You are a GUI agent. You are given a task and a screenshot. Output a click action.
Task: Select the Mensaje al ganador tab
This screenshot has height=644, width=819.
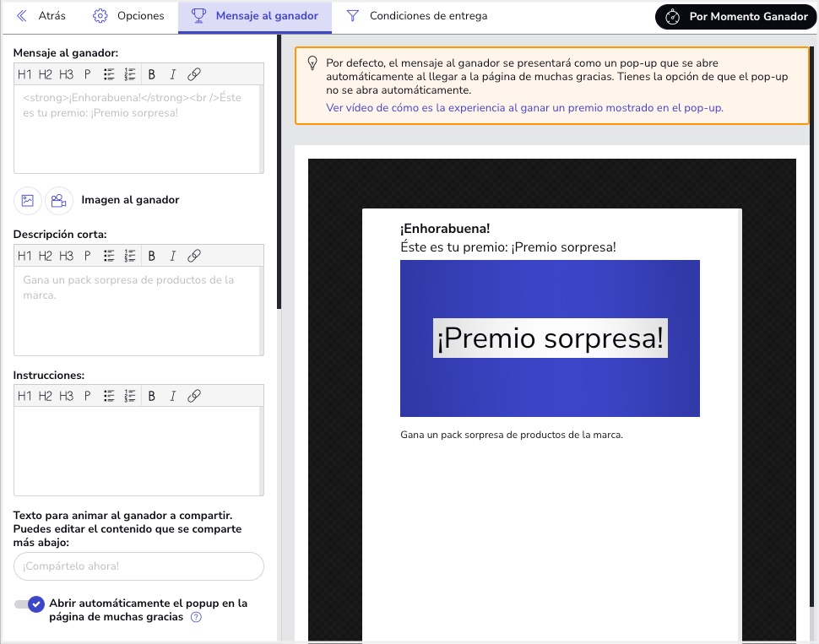click(x=255, y=16)
